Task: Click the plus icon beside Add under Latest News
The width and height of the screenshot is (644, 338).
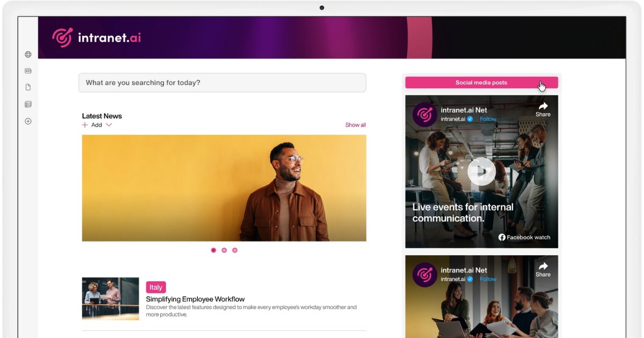Action: tap(85, 125)
